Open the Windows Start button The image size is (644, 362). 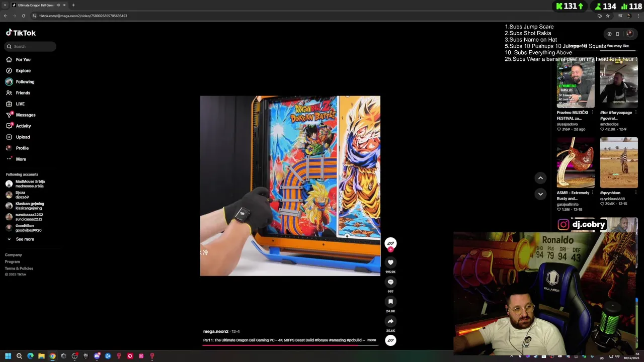click(x=8, y=356)
